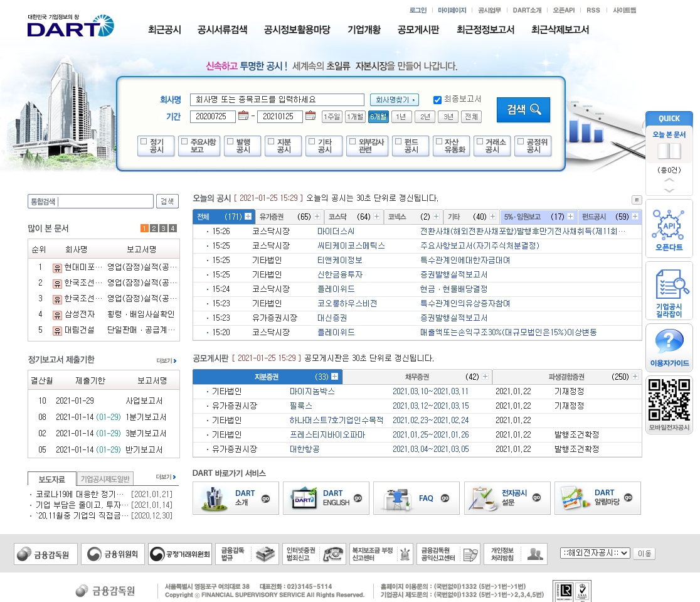Click the start date field 20200725
The width and height of the screenshot is (700, 602).
coord(213,116)
